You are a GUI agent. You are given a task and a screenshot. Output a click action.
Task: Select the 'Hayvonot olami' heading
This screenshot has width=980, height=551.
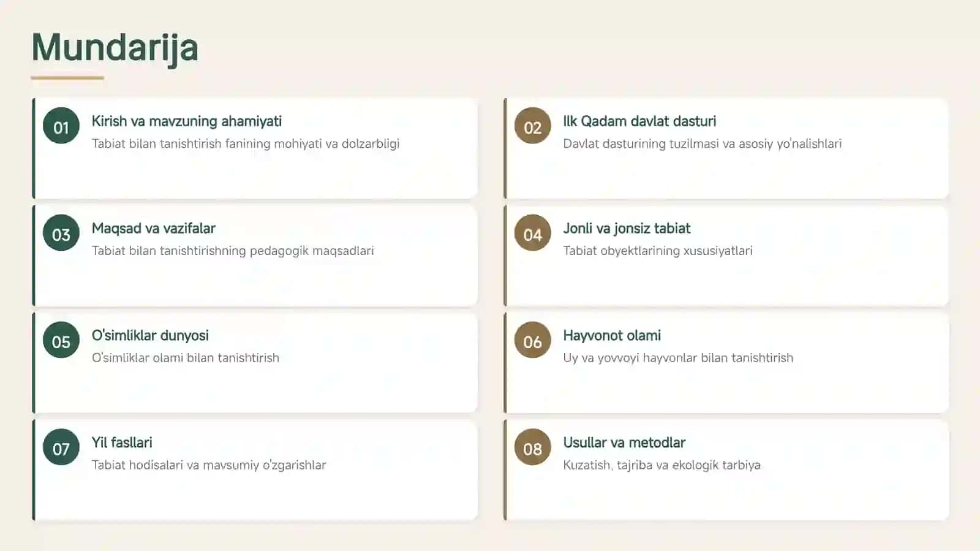[x=612, y=336]
